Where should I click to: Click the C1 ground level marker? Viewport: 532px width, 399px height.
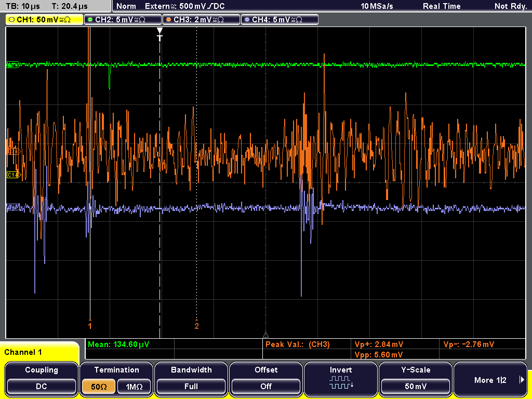[x=14, y=175]
